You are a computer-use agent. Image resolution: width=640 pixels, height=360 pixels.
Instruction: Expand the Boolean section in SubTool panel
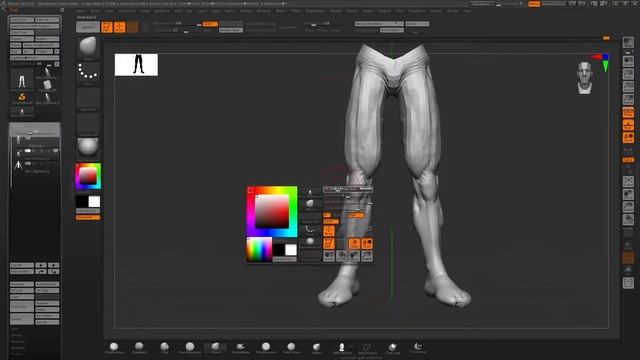coord(18,342)
